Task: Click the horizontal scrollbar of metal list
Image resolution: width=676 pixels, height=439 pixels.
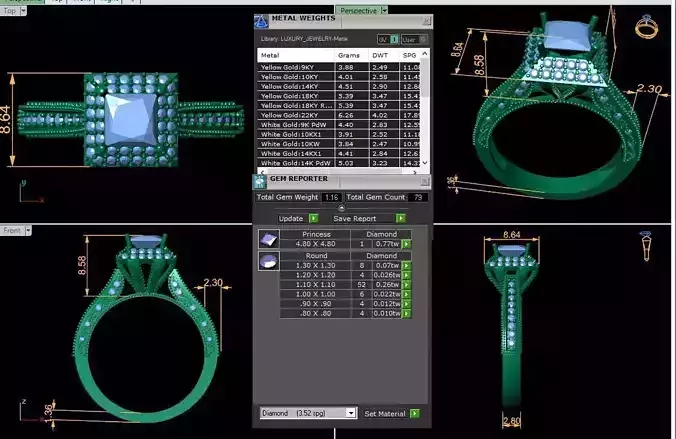Action: (338, 172)
